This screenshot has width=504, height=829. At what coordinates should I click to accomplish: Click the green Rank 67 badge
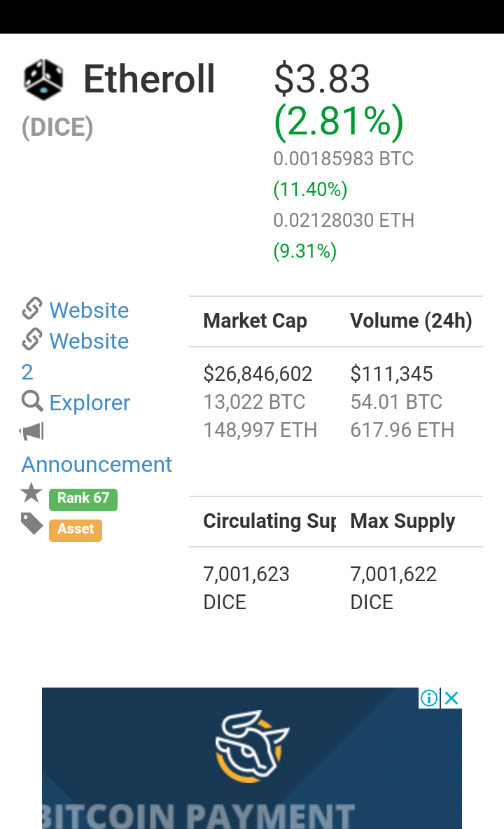click(x=83, y=499)
